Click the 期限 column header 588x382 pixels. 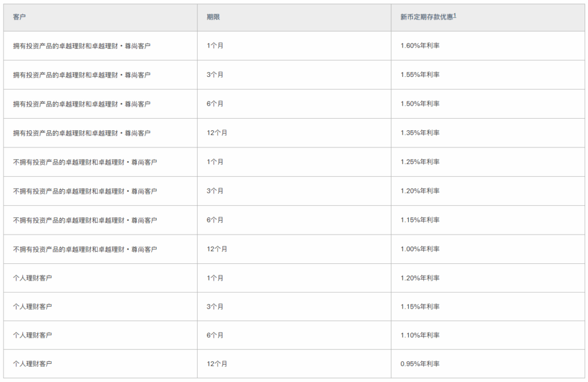[213, 17]
